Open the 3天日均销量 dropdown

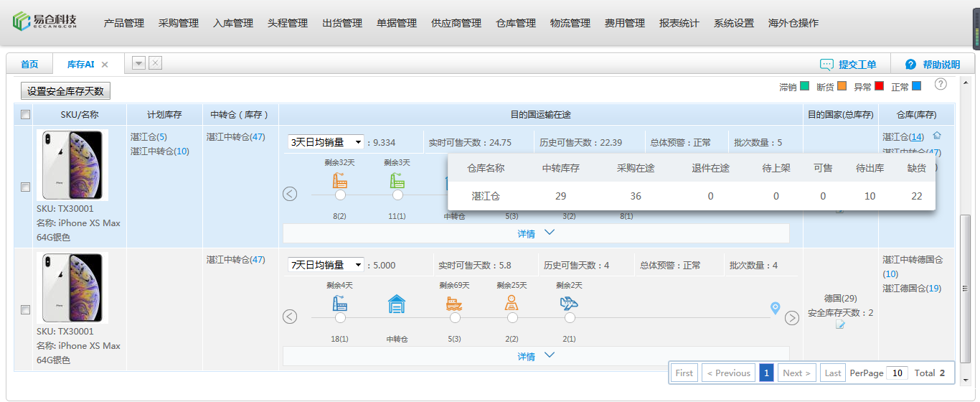(326, 142)
